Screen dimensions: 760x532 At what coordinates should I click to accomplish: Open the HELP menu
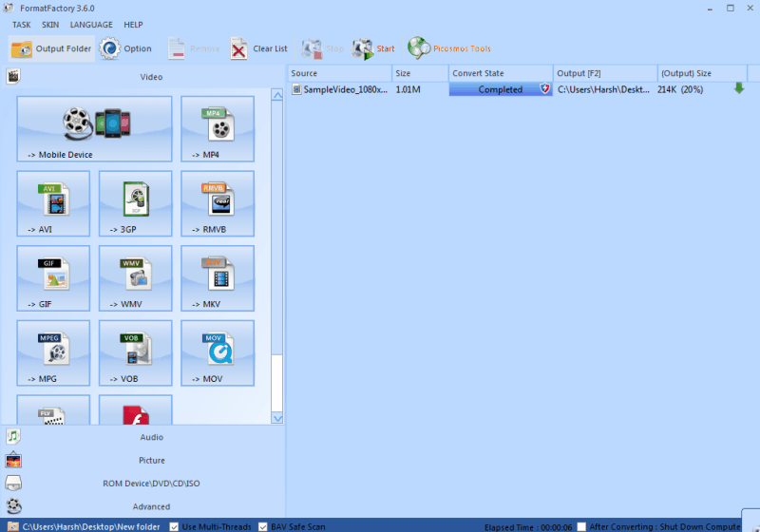click(x=133, y=25)
